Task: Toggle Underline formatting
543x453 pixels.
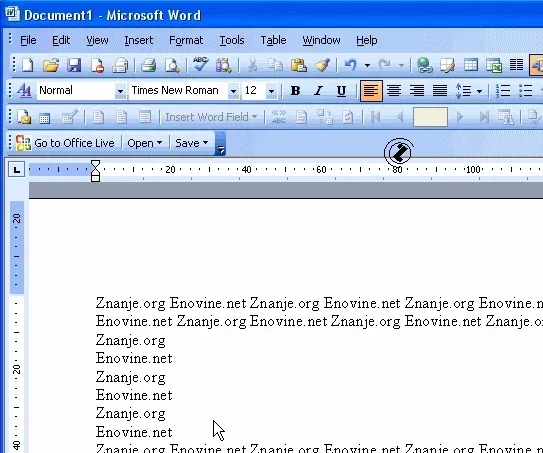Action: point(341,91)
